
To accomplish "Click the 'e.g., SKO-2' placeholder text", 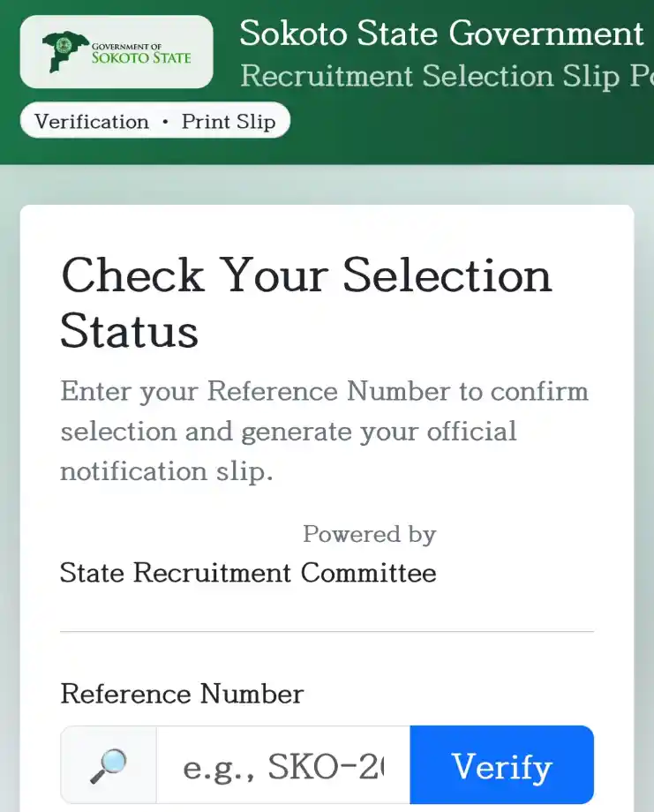I will 283,767.
